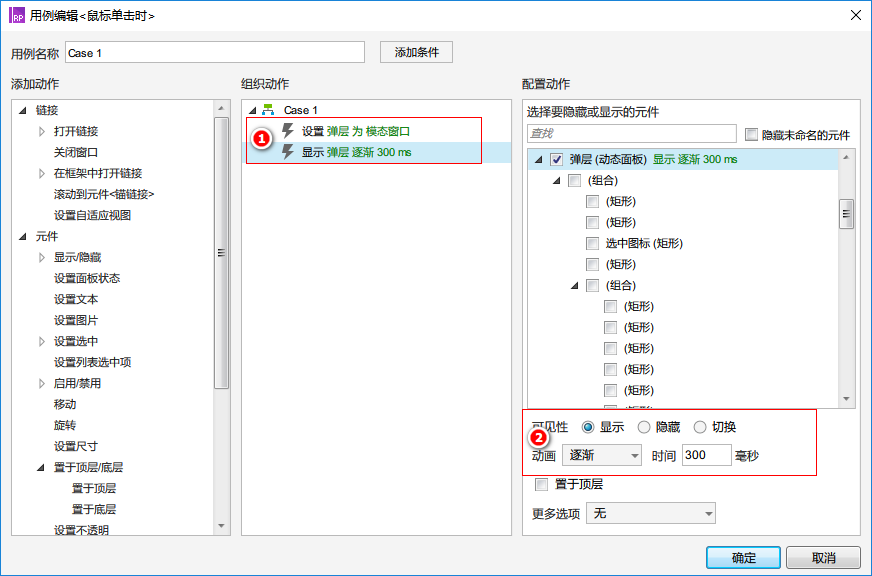Screen dimensions: 872x576
Task: Click the down arrow of 添加动作 scrollbar
Action: [x=221, y=526]
